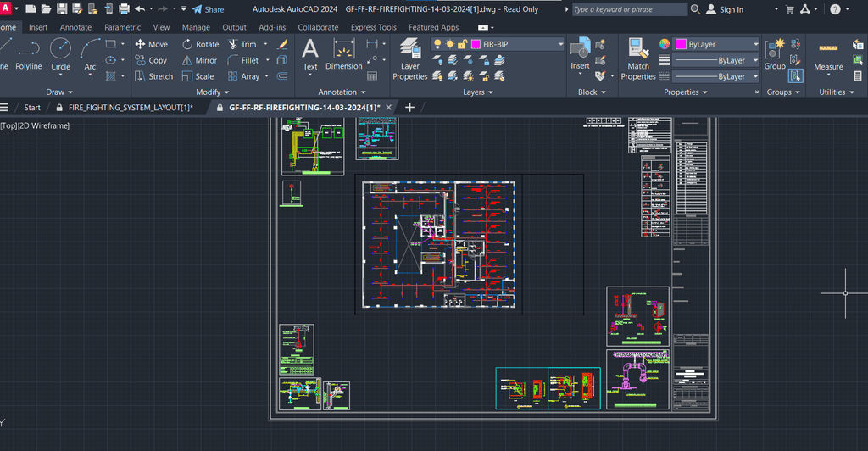Screen dimensions: 868x451
Task: Activate the Move command
Action: [x=151, y=44]
